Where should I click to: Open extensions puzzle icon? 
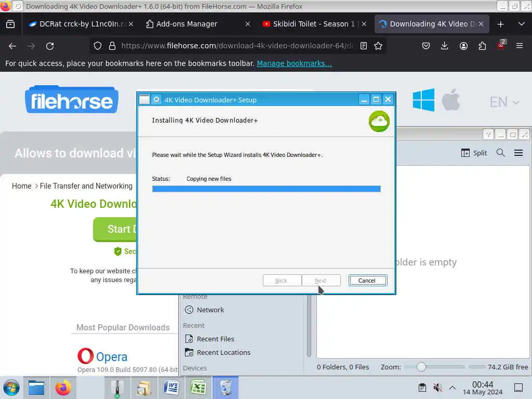click(482, 46)
